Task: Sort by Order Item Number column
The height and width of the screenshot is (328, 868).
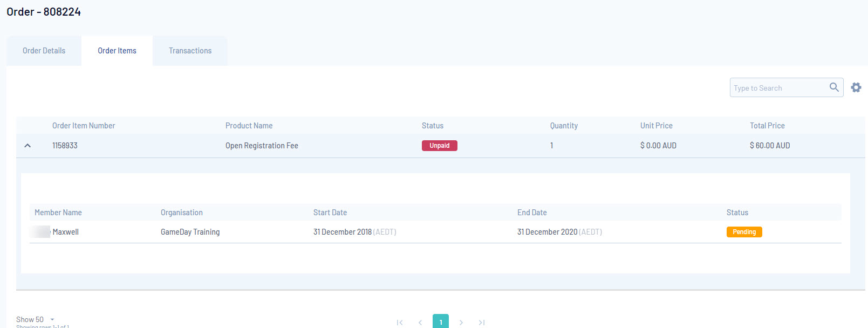Action: pos(84,126)
